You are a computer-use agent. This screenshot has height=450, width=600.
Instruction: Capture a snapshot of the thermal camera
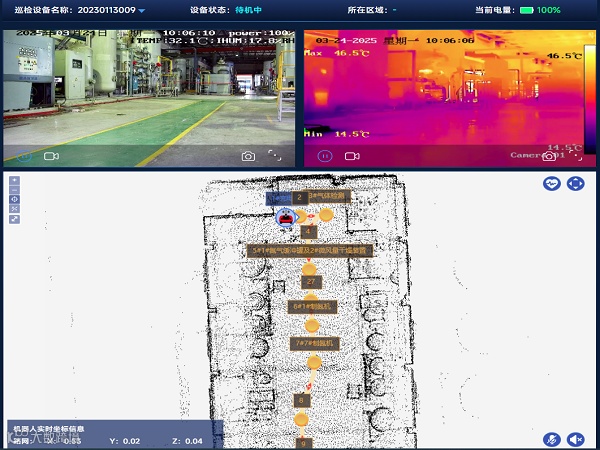coord(549,156)
